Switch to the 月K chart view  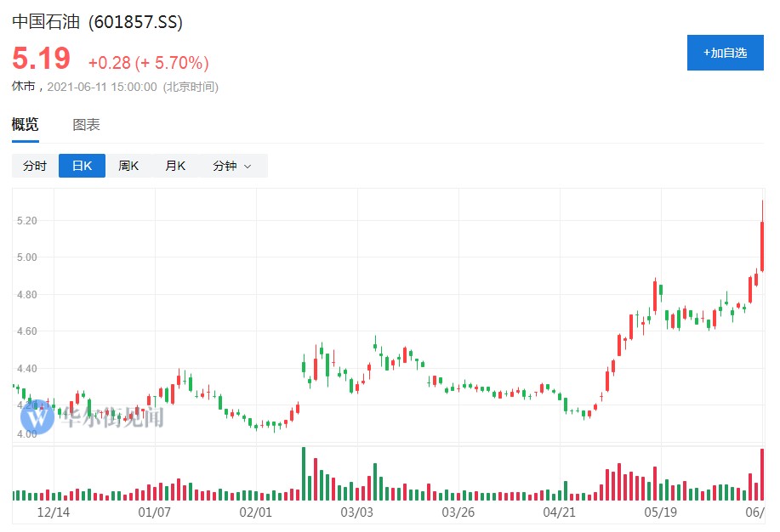click(x=175, y=166)
